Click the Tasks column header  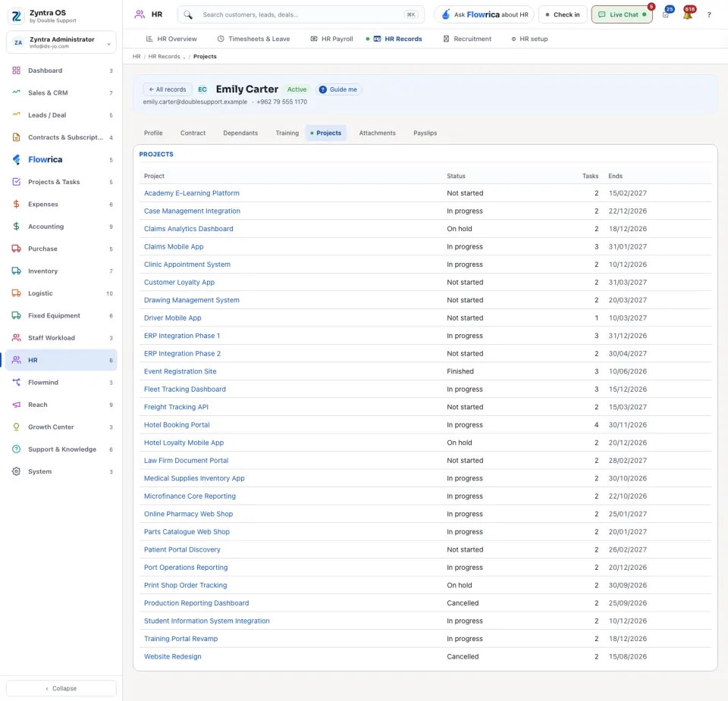tap(590, 177)
